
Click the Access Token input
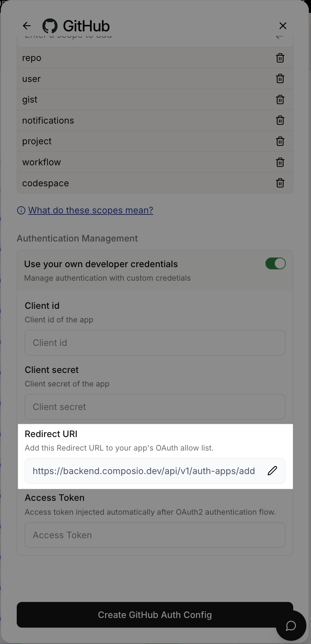155,535
